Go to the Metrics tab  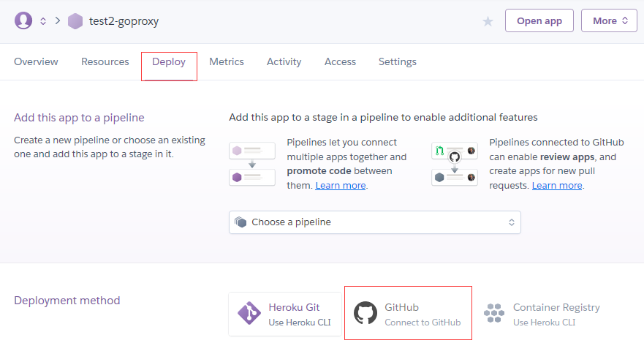pos(227,61)
